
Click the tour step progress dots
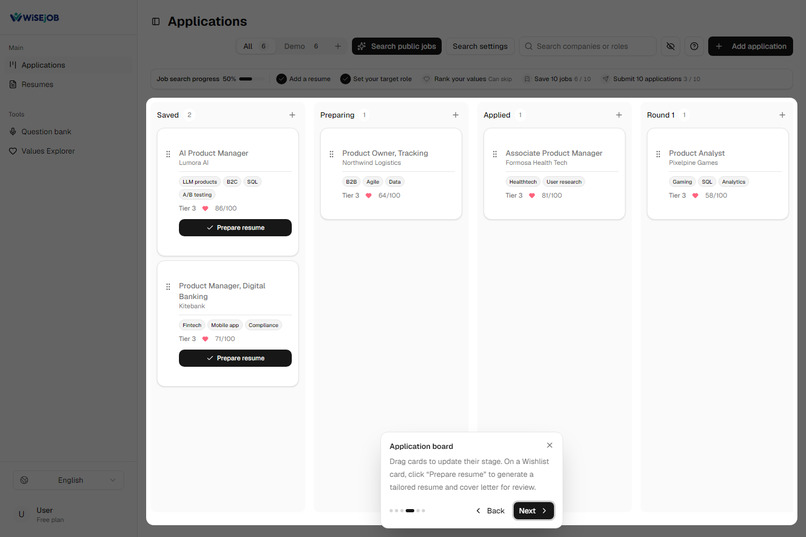(x=407, y=511)
